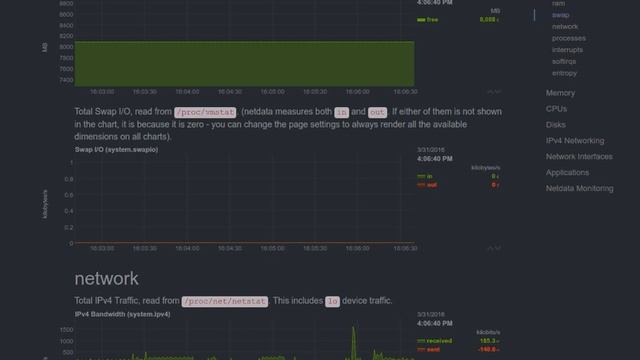The width and height of the screenshot is (640, 360).
Task: Open IPv4 Networking section
Action: click(x=575, y=141)
